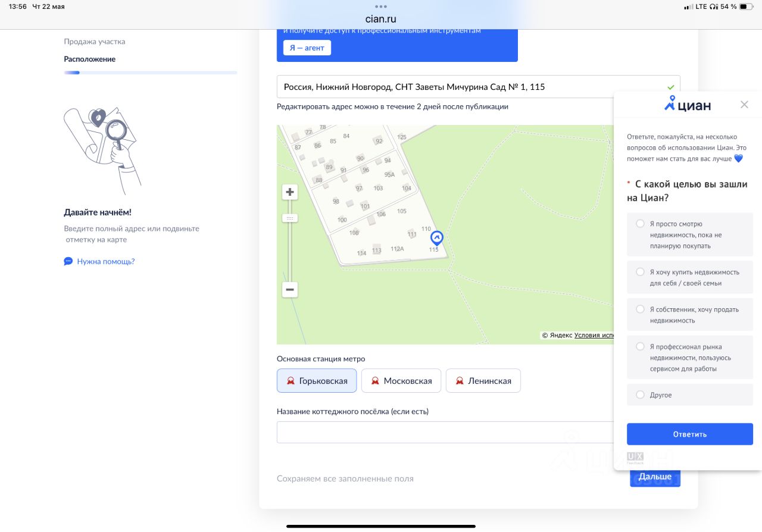Click the map zoom slider handle
The height and width of the screenshot is (532, 762).
[x=290, y=218]
